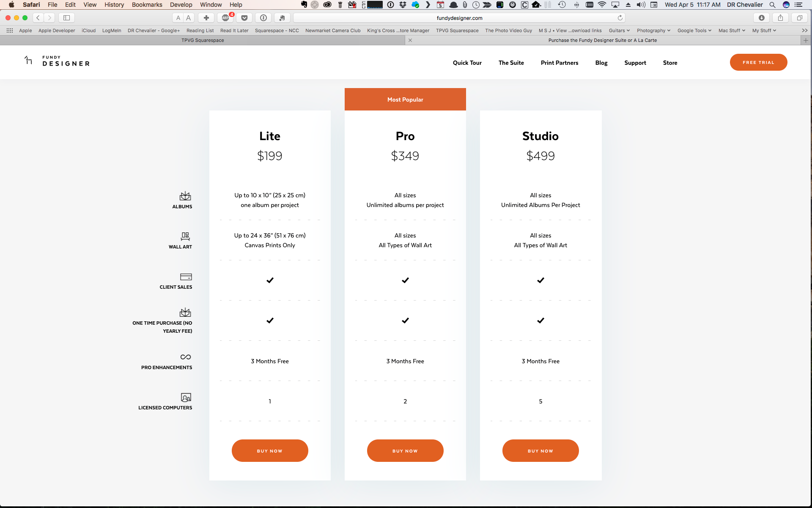Click the fundydesigner.com address field
Viewport: 812px width, 508px height.
(459, 18)
